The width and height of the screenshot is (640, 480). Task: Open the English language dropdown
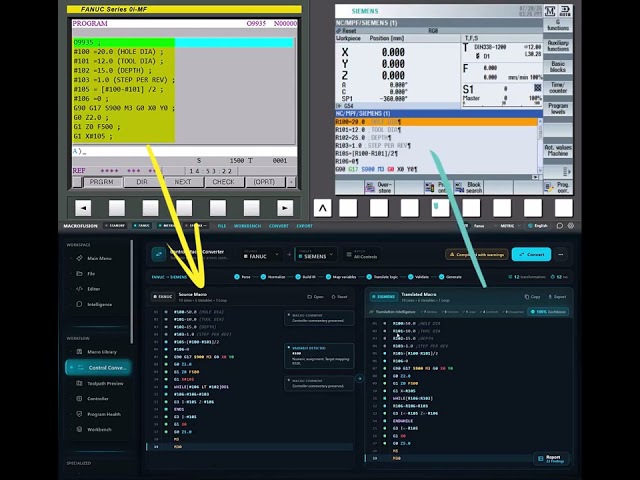(x=538, y=226)
